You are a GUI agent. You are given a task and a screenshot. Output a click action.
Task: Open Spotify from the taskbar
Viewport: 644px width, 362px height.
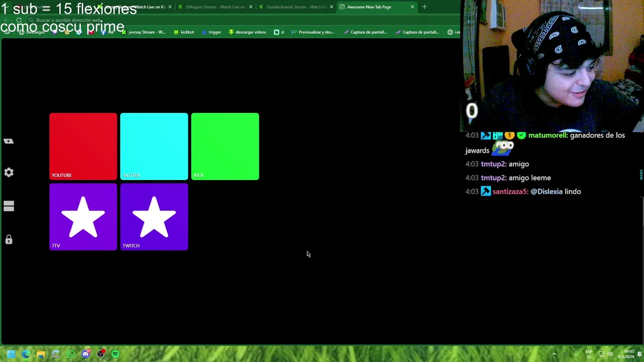click(x=115, y=354)
